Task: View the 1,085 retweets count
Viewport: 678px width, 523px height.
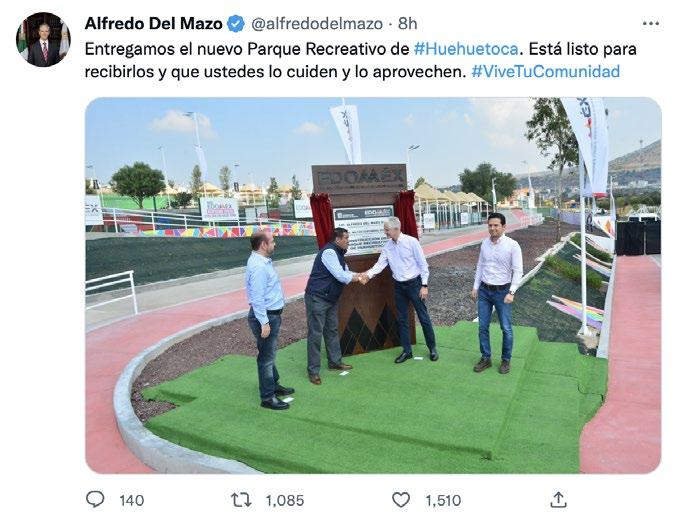Action: (x=285, y=501)
